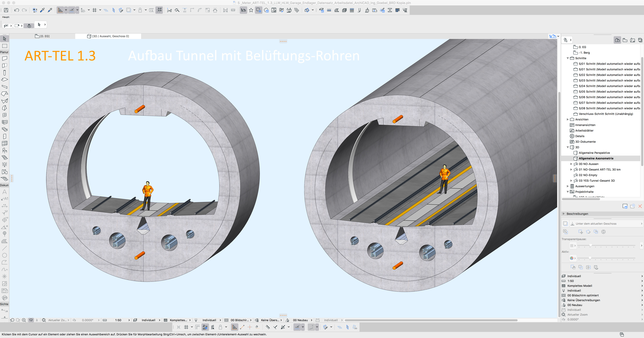
Task: Expand the Ansichten folder
Action: pyautogui.click(x=567, y=120)
